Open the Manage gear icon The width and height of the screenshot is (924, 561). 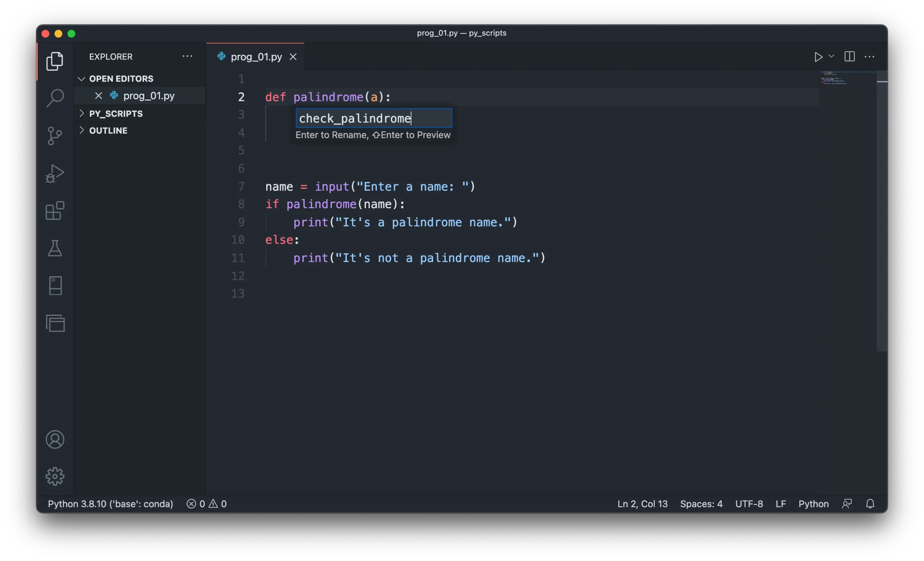pyautogui.click(x=55, y=476)
